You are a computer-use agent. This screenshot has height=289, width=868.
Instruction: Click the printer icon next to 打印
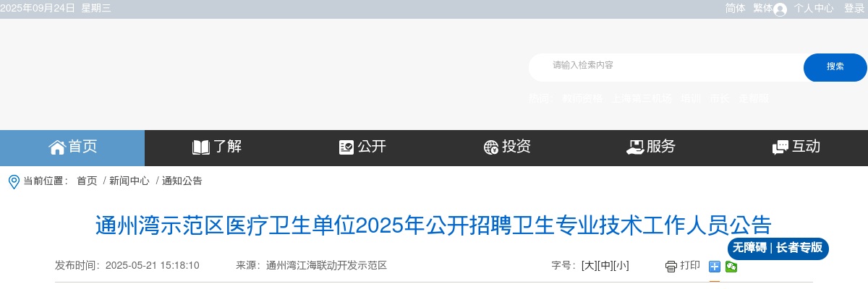click(x=671, y=267)
